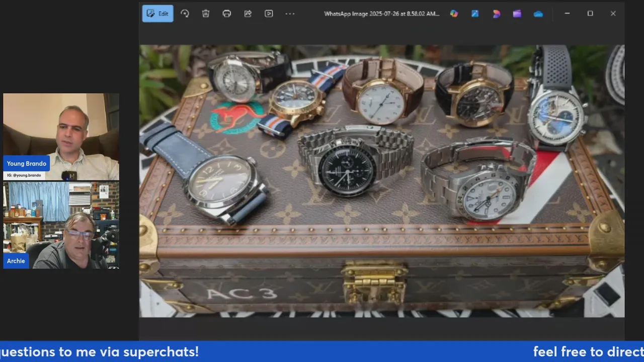
Task: Open the Copilot colorful icon
Action: coord(454,14)
